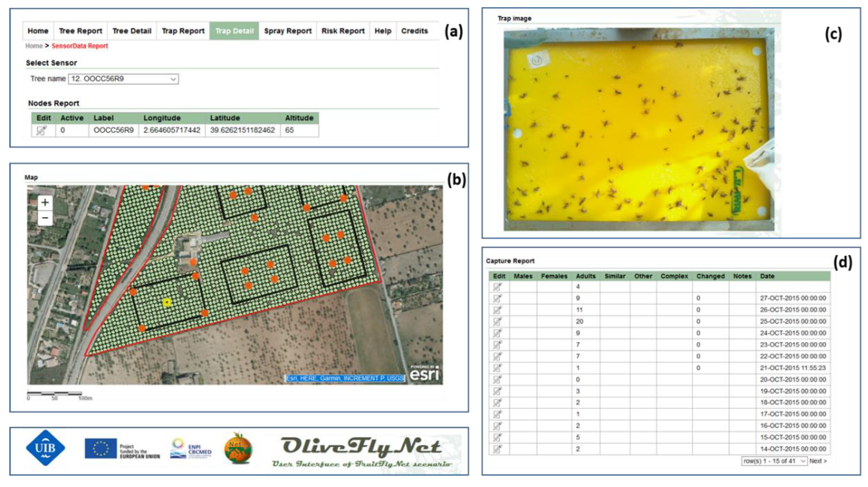Open the Trap Report tab
This screenshot has width=868, height=487.
[183, 31]
